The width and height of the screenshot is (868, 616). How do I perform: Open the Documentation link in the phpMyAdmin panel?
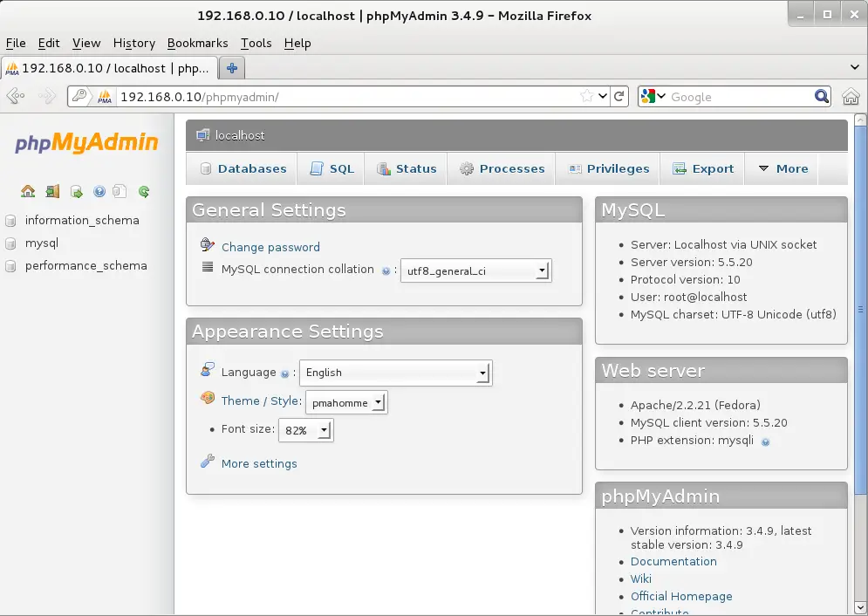673,561
